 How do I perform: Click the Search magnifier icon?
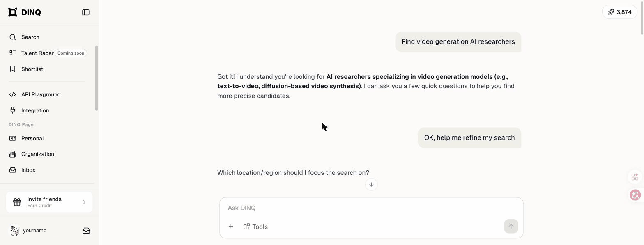point(13,37)
